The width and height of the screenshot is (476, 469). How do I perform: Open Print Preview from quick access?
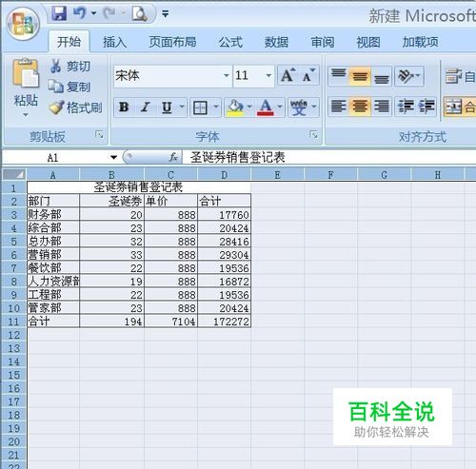[140, 13]
